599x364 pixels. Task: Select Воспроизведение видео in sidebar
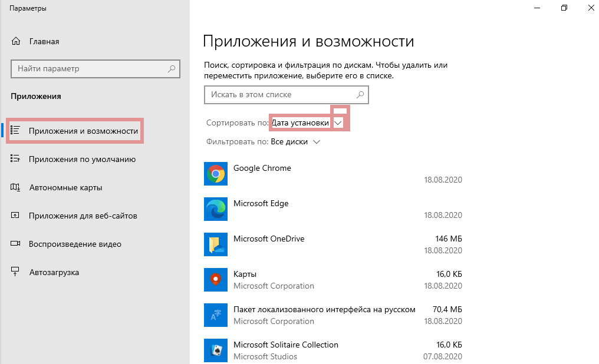pyautogui.click(x=75, y=244)
